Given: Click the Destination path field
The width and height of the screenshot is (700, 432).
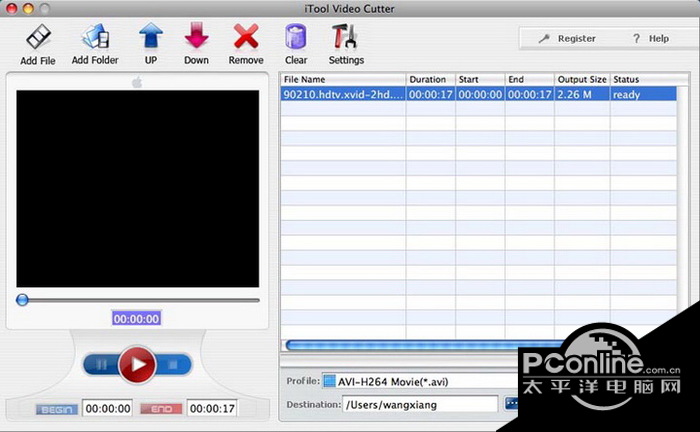Looking at the screenshot, I should point(420,404).
